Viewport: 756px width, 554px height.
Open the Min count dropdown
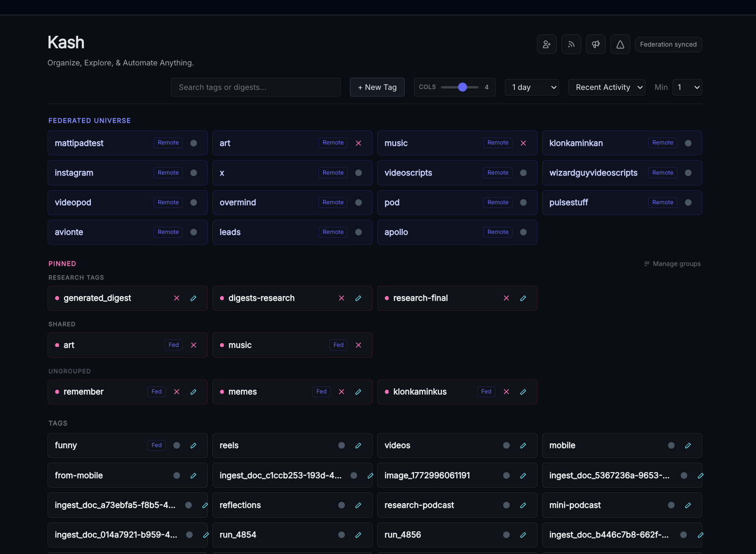(x=687, y=87)
